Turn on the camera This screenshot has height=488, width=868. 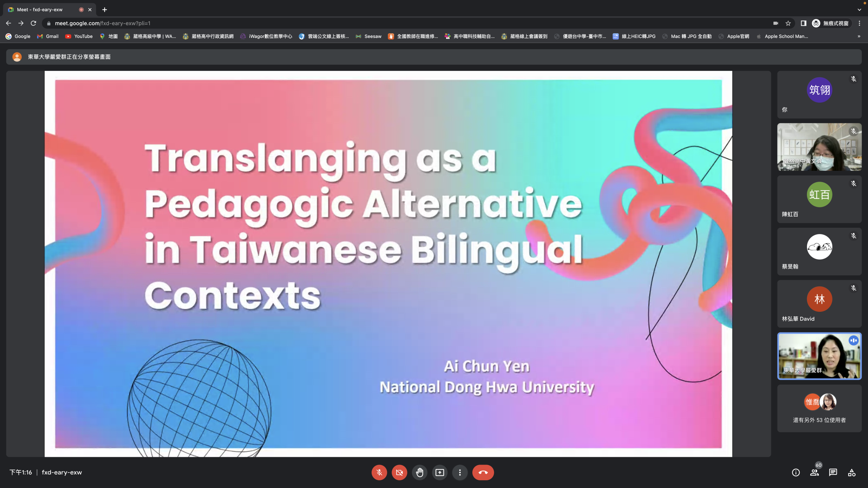[399, 472]
